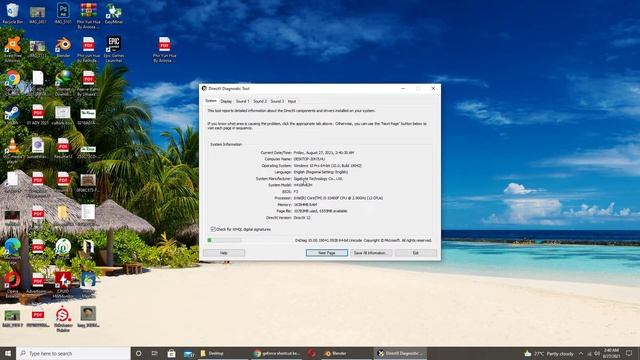The width and height of the screenshot is (640, 360).
Task: Open the Internet Download Manager shortcut
Action: pos(63,82)
